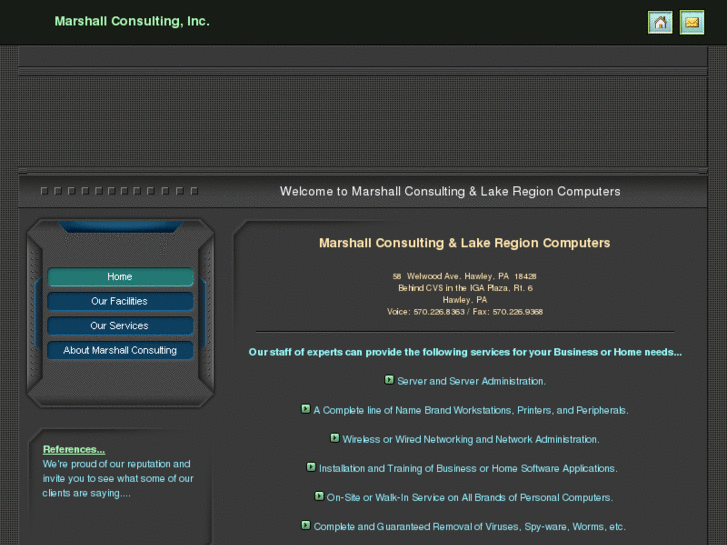Follow the References... link
Screen dimensions: 727x545
tap(74, 449)
